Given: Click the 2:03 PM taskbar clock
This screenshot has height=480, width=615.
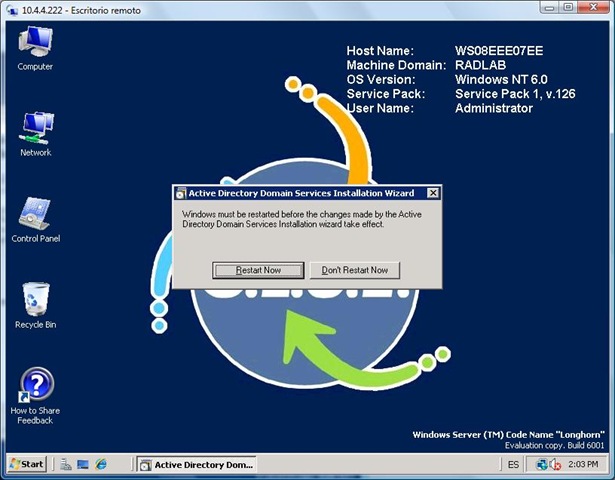Looking at the screenshot, I should (x=583, y=465).
